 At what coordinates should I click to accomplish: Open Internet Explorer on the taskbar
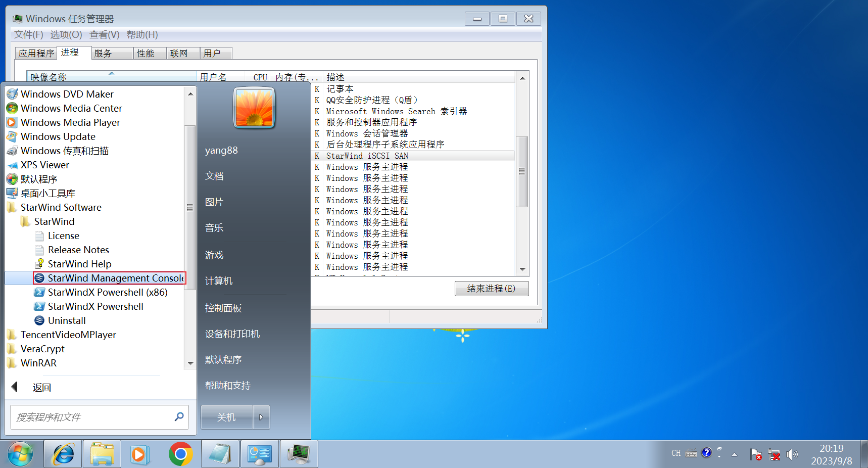coord(63,454)
